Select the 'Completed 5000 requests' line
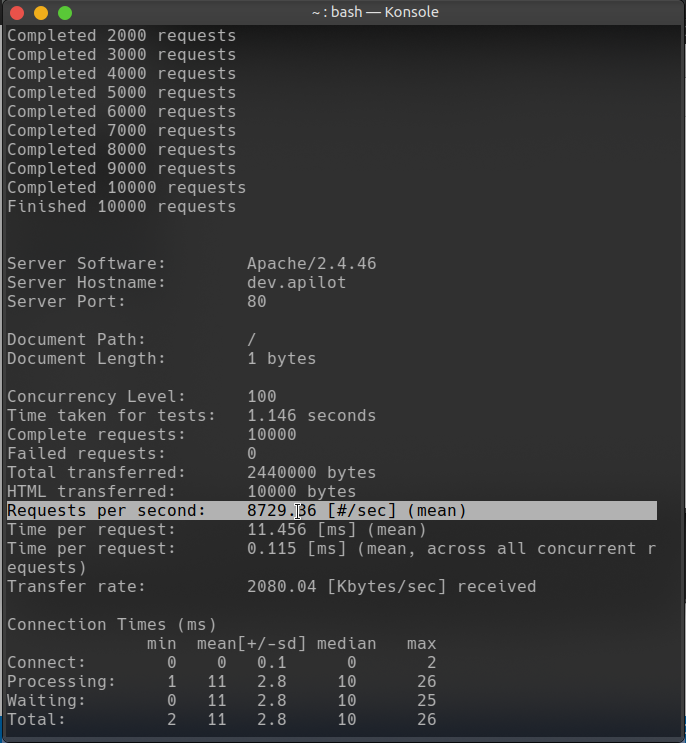Screen dimensions: 686x743 coord(121,93)
